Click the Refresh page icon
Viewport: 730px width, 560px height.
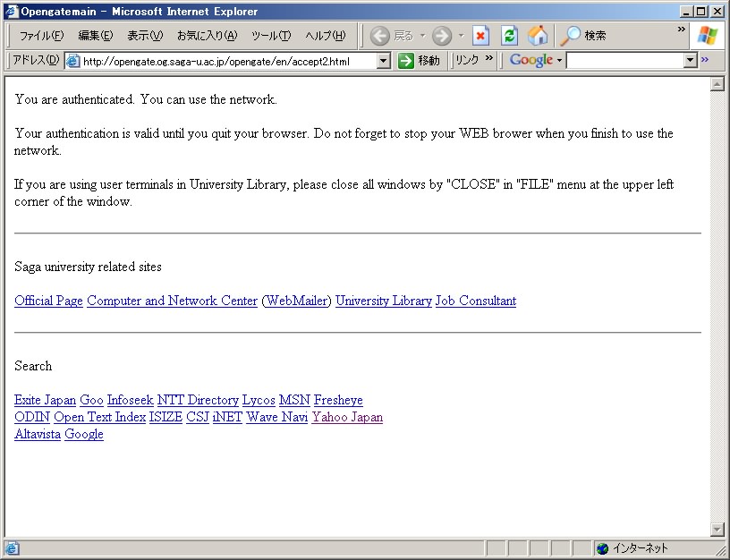(509, 36)
